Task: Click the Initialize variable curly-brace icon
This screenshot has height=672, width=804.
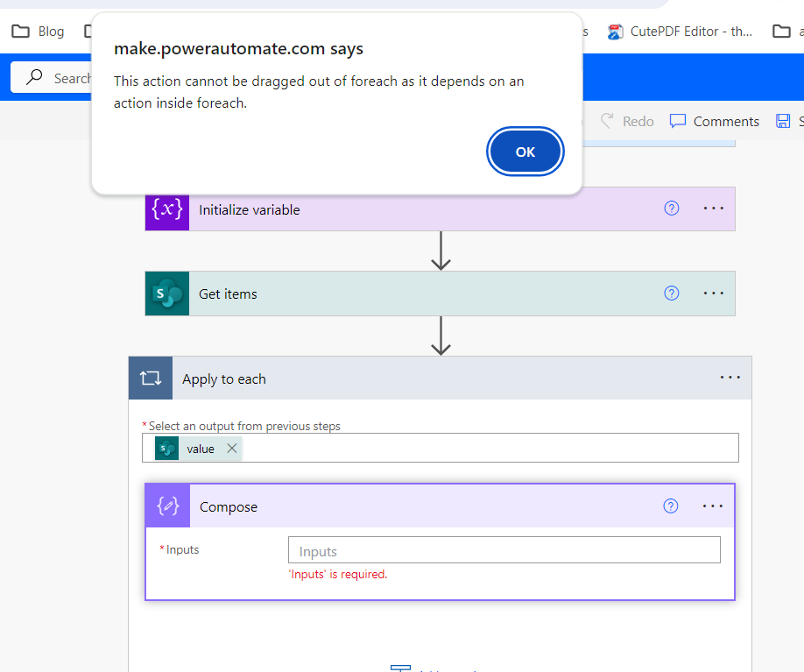Action: [x=167, y=209]
